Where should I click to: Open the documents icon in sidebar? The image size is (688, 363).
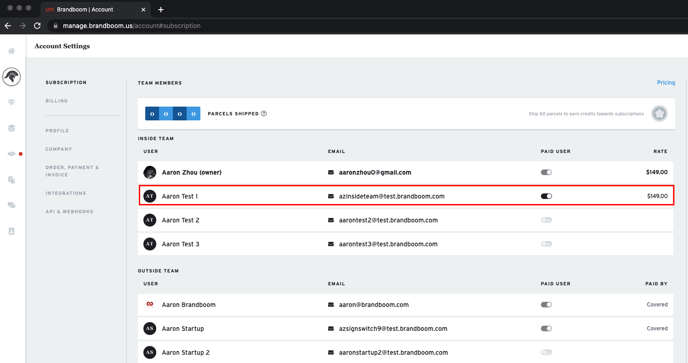click(x=11, y=180)
